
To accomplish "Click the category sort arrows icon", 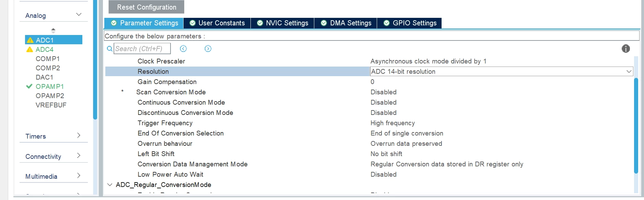I will pyautogui.click(x=53, y=31).
